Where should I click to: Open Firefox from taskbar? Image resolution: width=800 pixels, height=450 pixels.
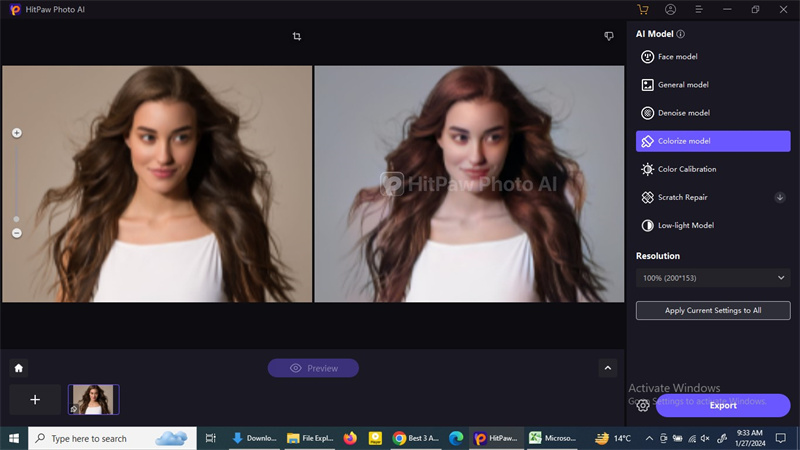[350, 438]
